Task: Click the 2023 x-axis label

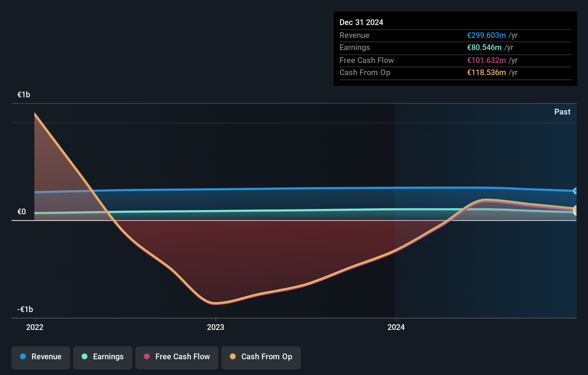Action: [216, 327]
